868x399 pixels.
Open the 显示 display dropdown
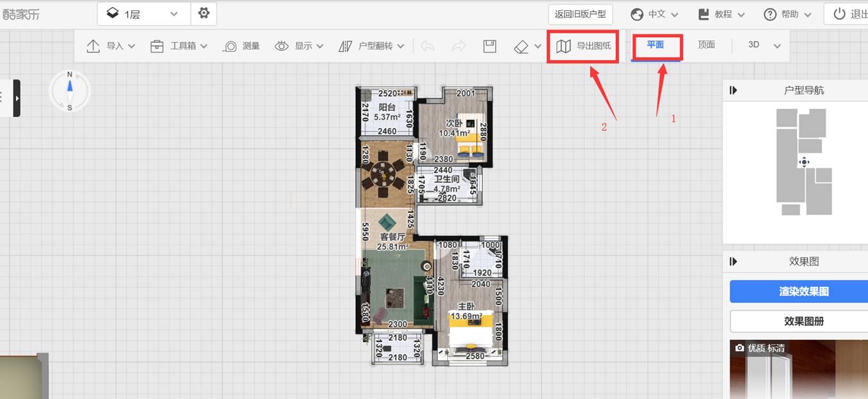pyautogui.click(x=299, y=46)
